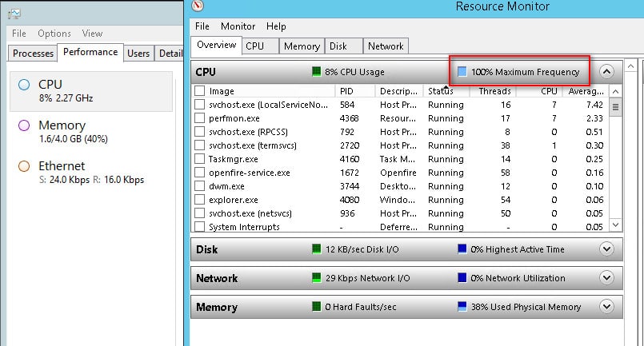This screenshot has height=346, width=644.
Task: Collapse the CPU section with chevron
Action: [606, 72]
